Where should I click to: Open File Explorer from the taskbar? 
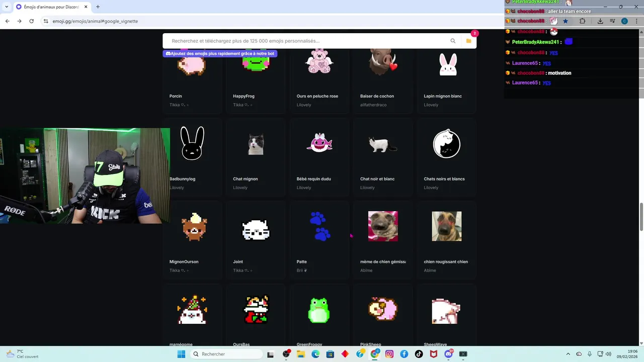[x=301, y=354]
